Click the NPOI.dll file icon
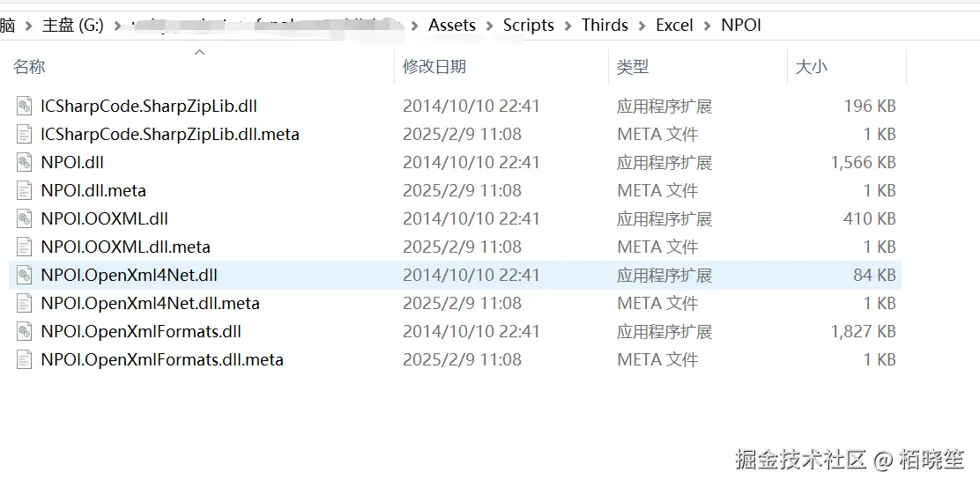The width and height of the screenshot is (980, 487). click(x=24, y=162)
